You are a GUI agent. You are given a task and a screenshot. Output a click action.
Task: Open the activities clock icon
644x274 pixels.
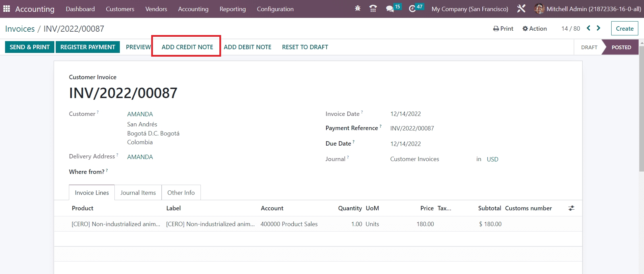[412, 9]
